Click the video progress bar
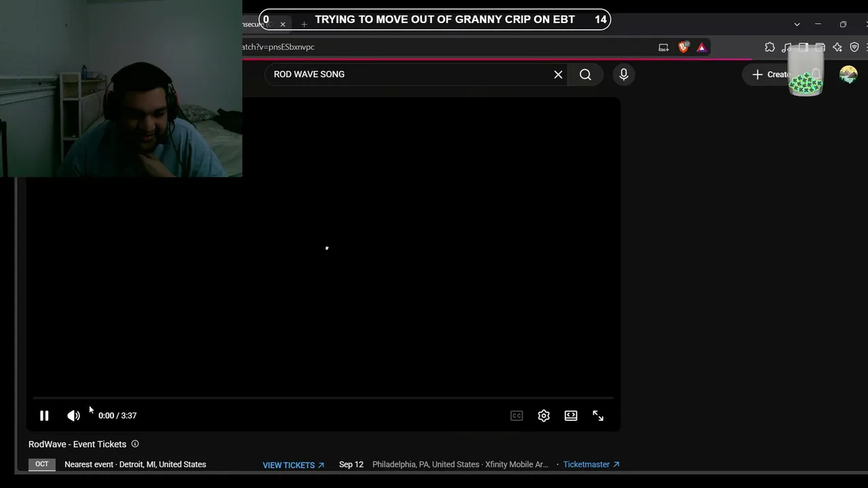The height and width of the screenshot is (488, 868). coord(323,398)
